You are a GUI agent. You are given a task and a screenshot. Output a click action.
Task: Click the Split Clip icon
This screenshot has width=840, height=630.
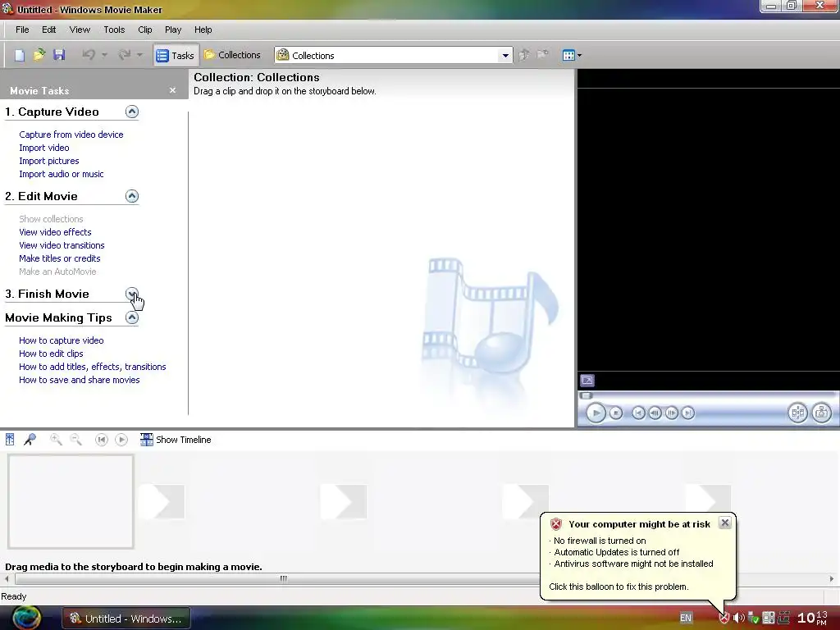click(x=797, y=413)
